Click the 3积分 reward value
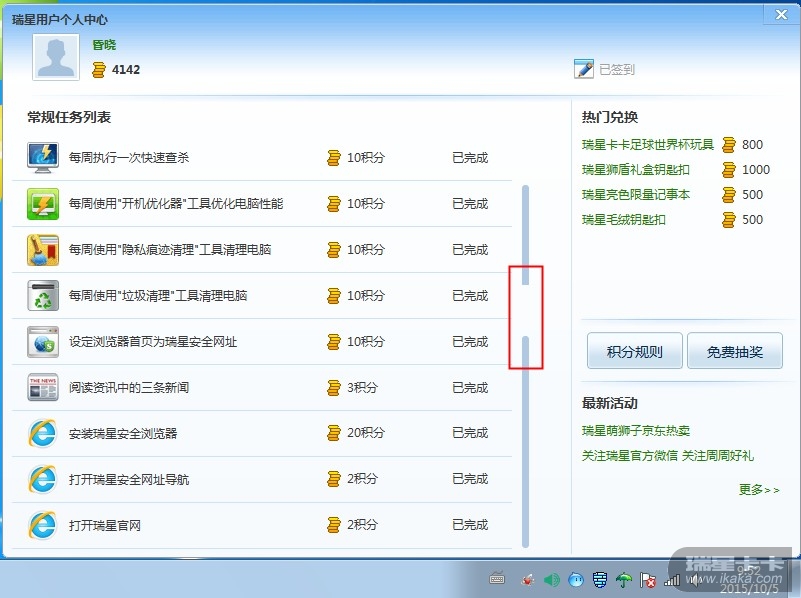Screen dimensions: 801x598 tap(362, 388)
